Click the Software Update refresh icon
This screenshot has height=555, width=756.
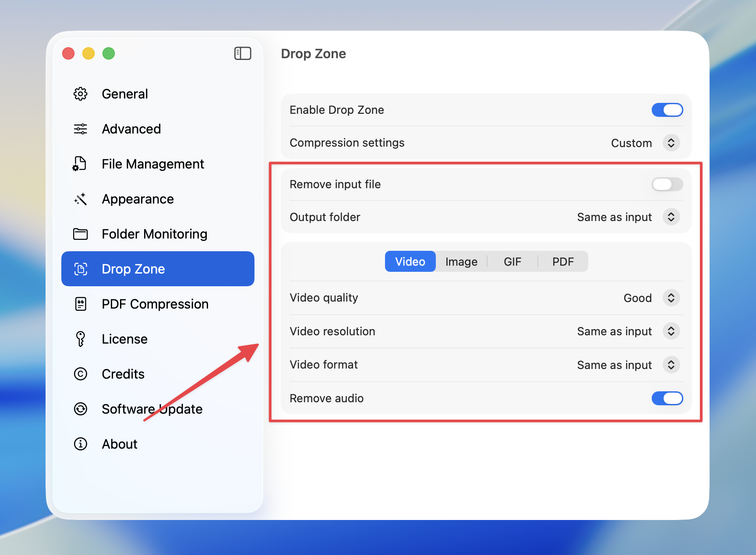pos(81,409)
